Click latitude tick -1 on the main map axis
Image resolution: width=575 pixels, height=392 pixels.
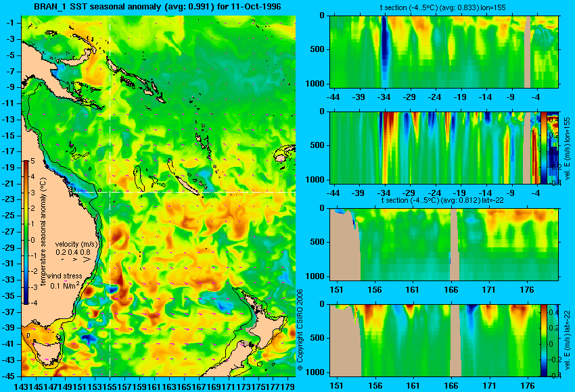(11, 23)
